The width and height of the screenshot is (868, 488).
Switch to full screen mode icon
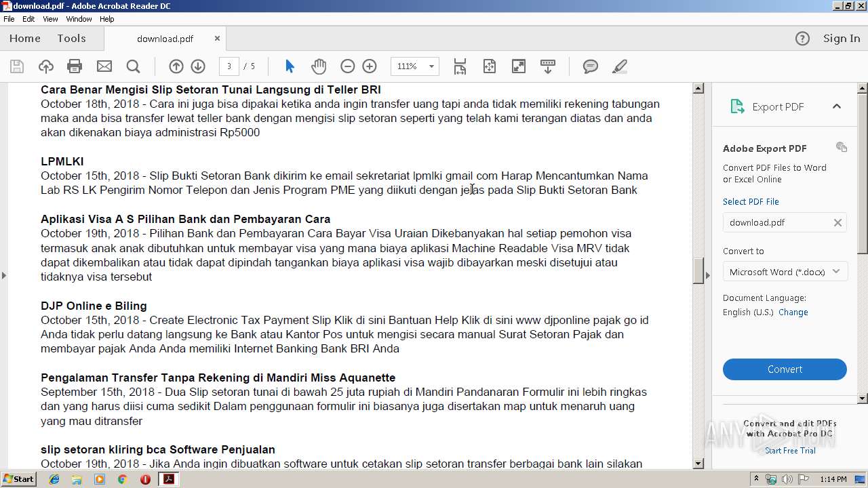[518, 66]
